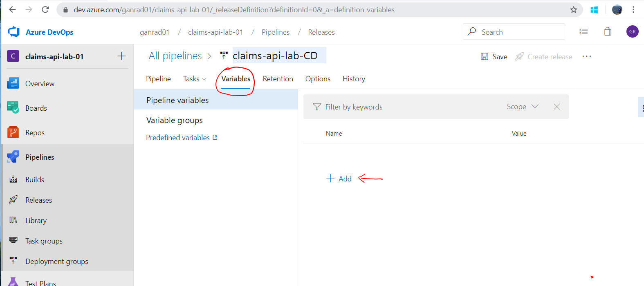The width and height of the screenshot is (644, 286).
Task: Click the browser address bar URL
Action: click(x=234, y=9)
